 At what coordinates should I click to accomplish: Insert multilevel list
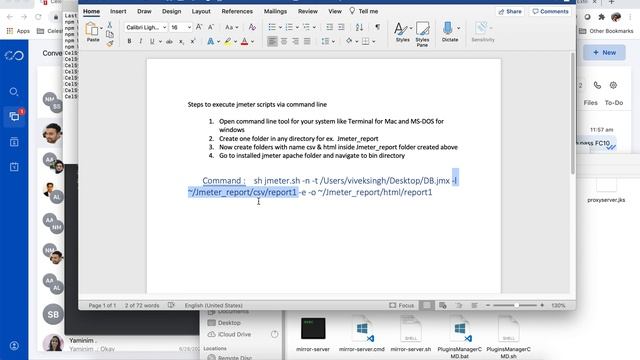(x=306, y=27)
